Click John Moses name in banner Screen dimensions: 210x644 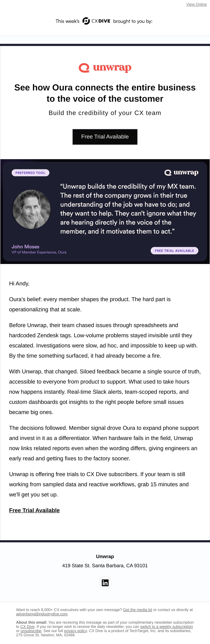pyautogui.click(x=26, y=246)
